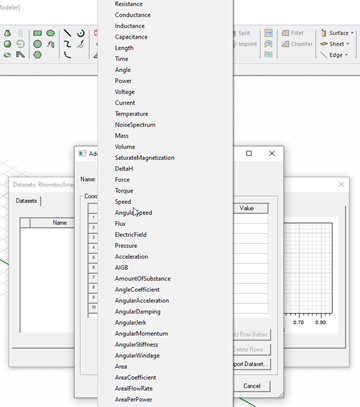Select NoiseSpectrum from the list

point(135,125)
